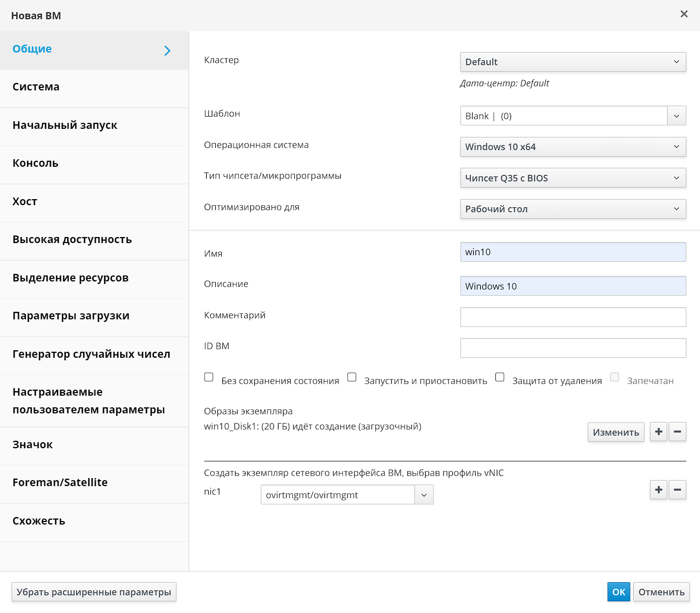Open the Кластер dropdown
The height and width of the screenshot is (613, 700).
[x=573, y=62]
